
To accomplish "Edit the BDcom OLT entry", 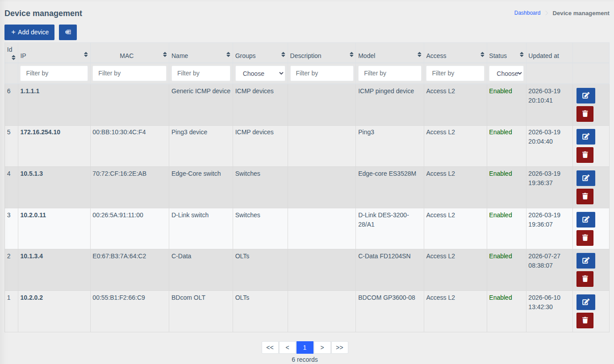I will coord(585,302).
